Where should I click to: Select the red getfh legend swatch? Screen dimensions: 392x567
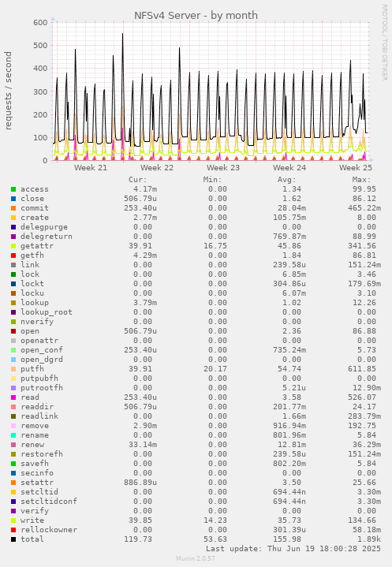13,256
